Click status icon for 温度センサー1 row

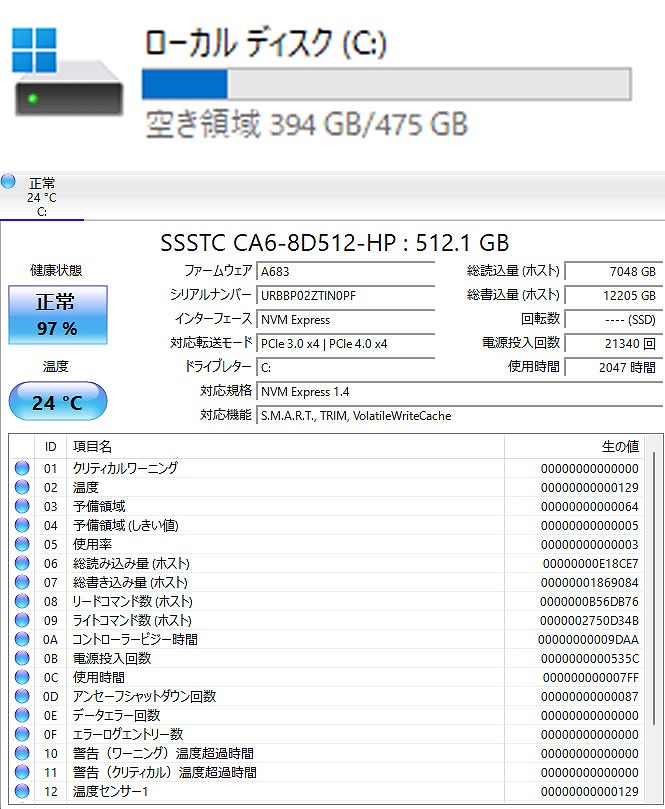point(22,791)
